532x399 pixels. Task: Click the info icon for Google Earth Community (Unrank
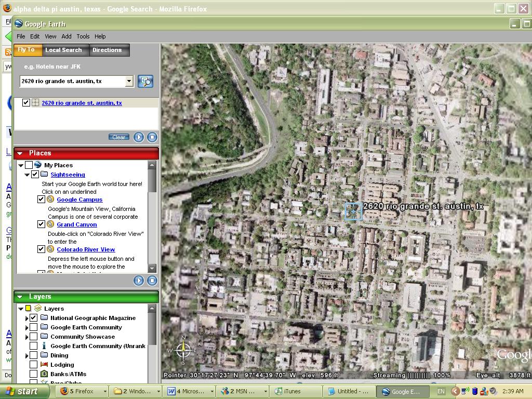click(x=44, y=345)
